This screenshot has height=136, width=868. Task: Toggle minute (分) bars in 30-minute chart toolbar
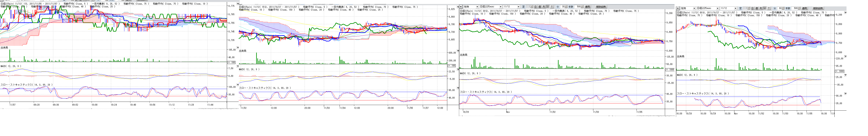click(x=548, y=7)
